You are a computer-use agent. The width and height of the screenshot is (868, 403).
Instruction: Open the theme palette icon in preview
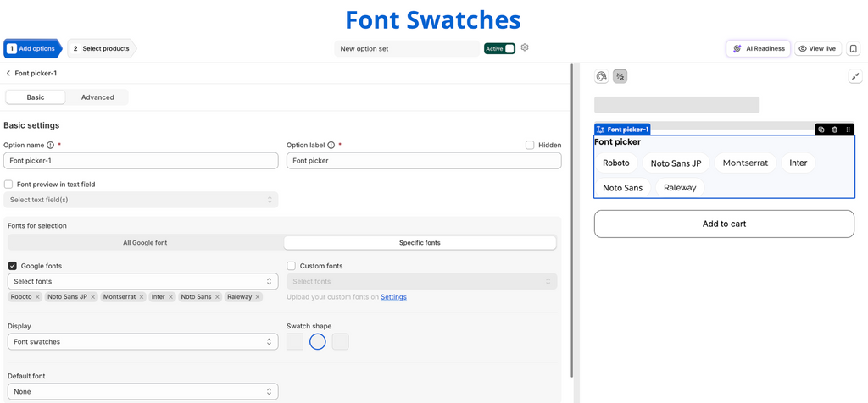tap(602, 76)
